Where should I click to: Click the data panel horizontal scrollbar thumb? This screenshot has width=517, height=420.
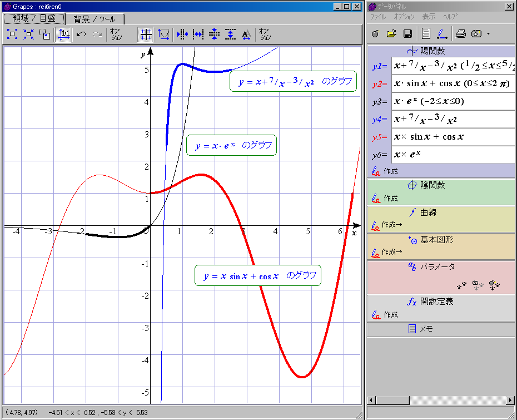(x=392, y=401)
